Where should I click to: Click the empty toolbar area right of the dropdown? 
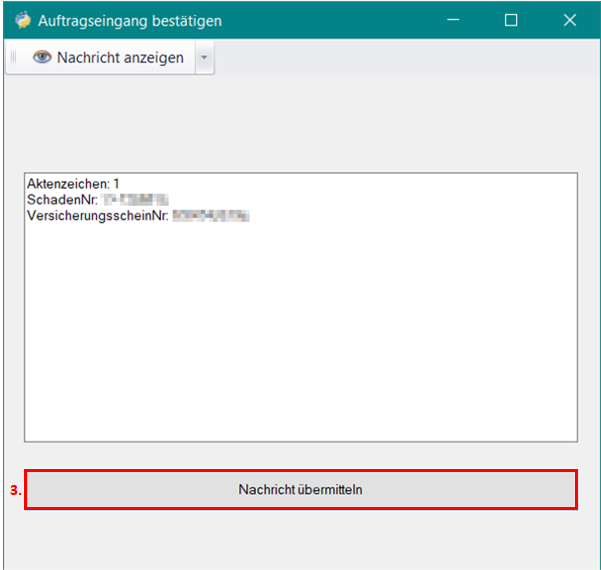400,58
